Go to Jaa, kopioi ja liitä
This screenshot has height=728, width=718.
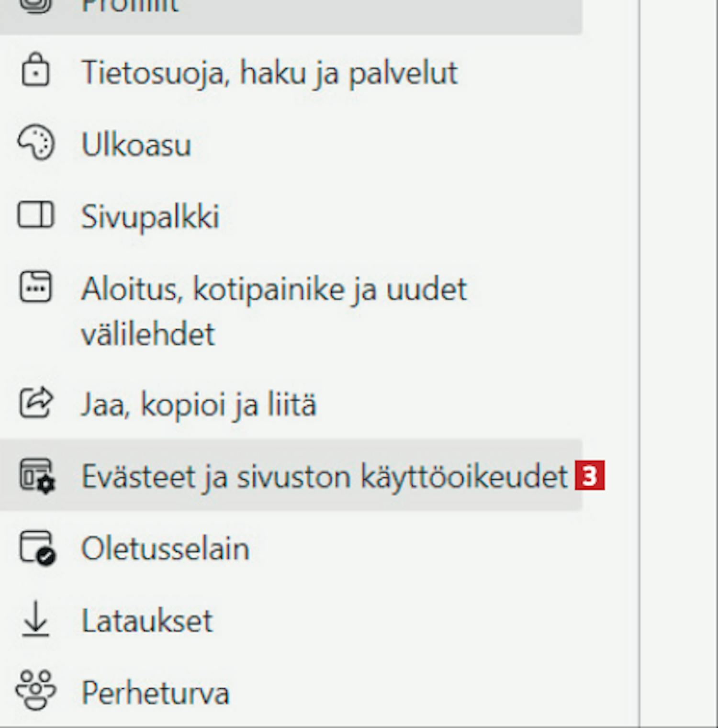(199, 405)
